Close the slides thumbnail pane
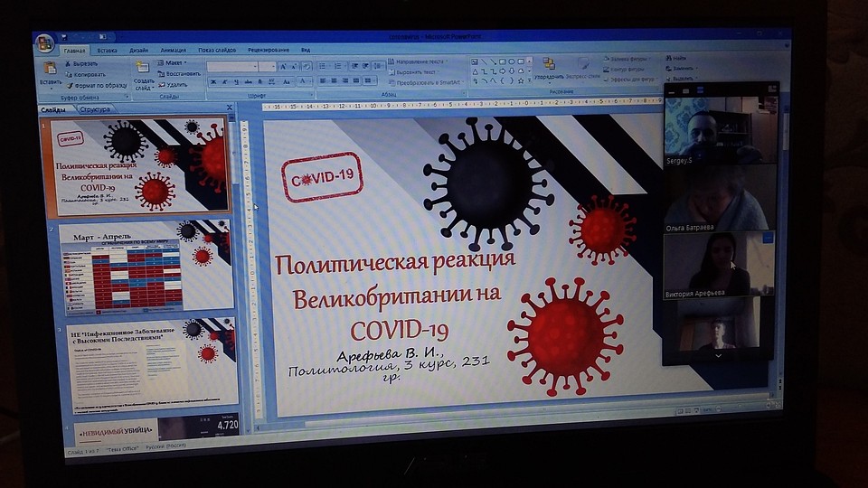 point(230,108)
